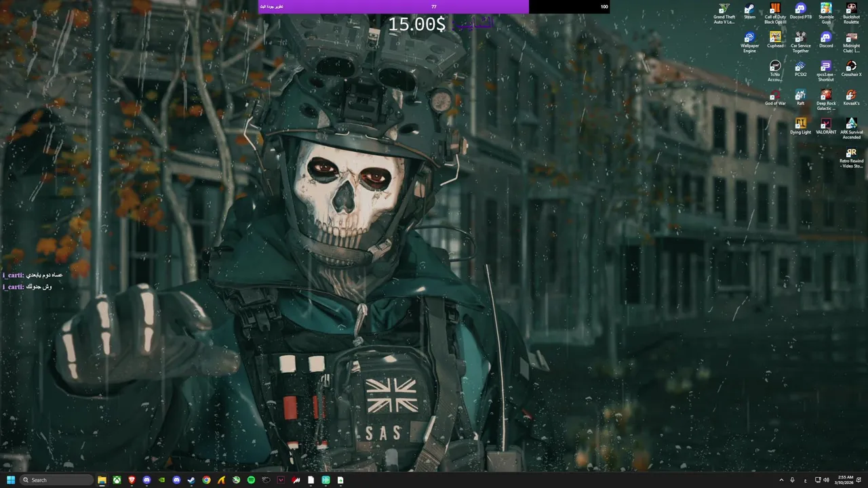Select the God of War desktop icon
868x488 pixels.
[775, 98]
